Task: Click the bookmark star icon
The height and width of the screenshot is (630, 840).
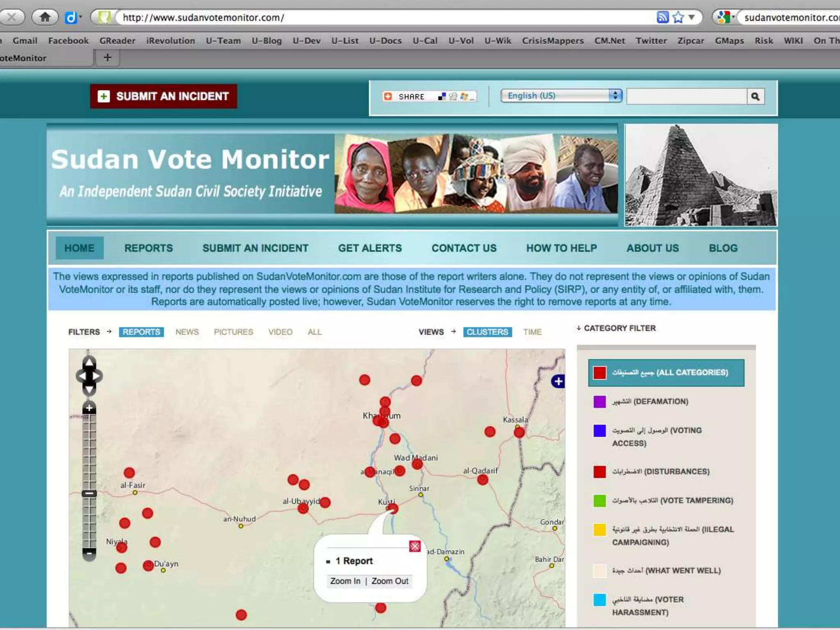Action: pyautogui.click(x=678, y=17)
